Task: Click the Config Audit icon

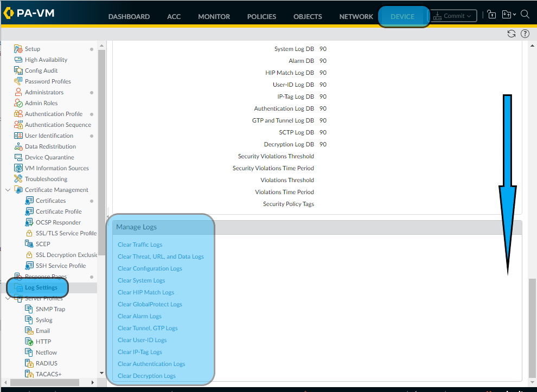Action: [x=18, y=70]
